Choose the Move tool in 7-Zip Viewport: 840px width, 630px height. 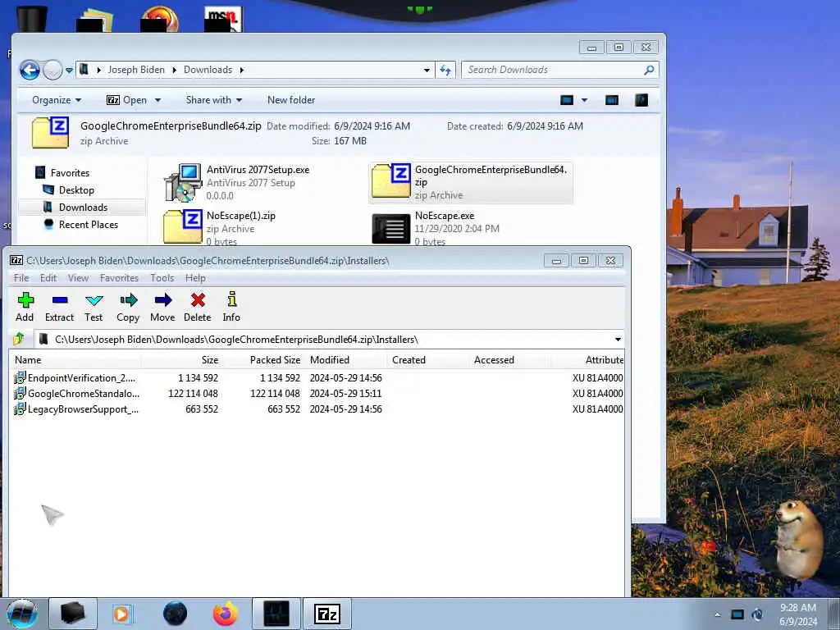(162, 307)
